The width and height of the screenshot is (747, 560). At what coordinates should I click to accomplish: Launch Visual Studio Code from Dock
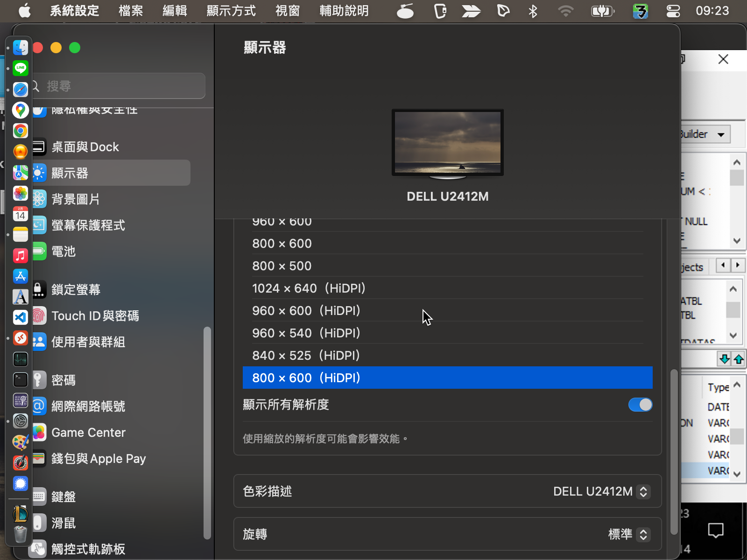[x=21, y=317]
